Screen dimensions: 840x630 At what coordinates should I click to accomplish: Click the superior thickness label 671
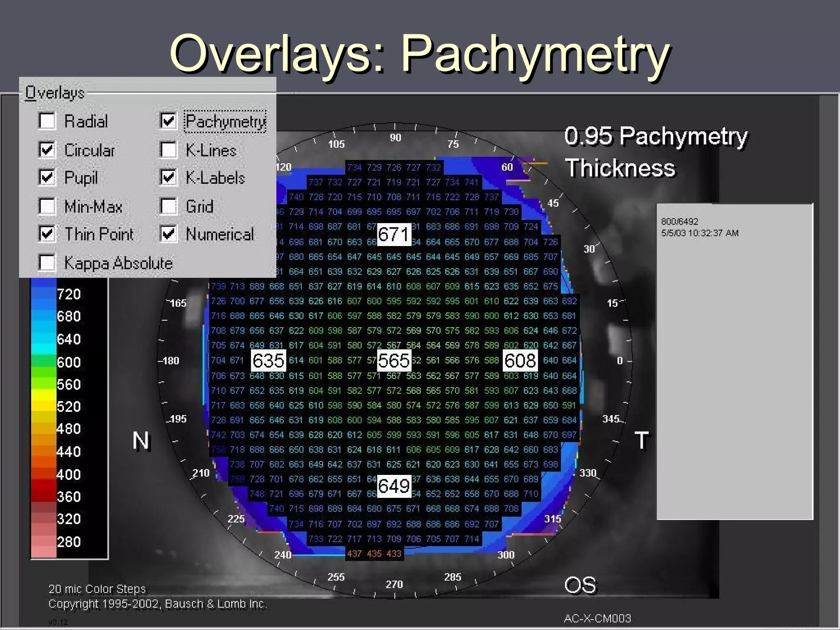coord(394,235)
